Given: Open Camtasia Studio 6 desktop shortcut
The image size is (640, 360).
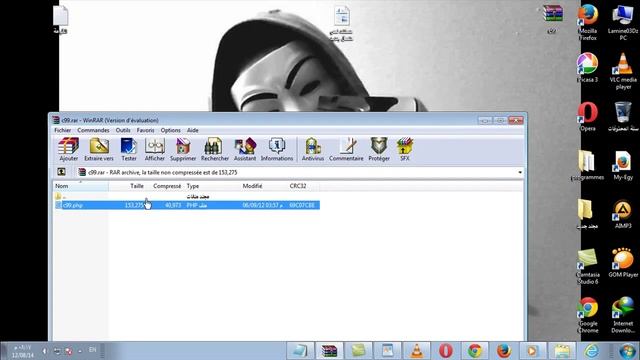Looking at the screenshot, I should coord(587,267).
